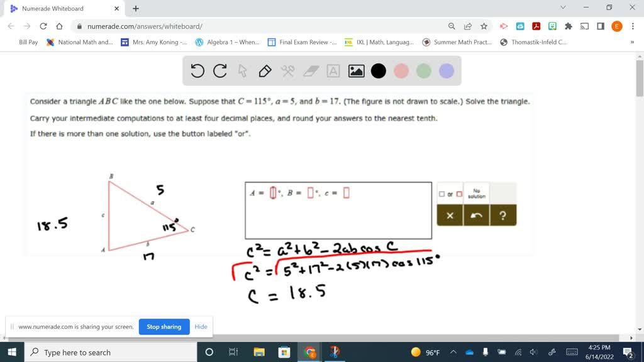Select the scissors cut tool
The height and width of the screenshot is (362, 644).
288,70
